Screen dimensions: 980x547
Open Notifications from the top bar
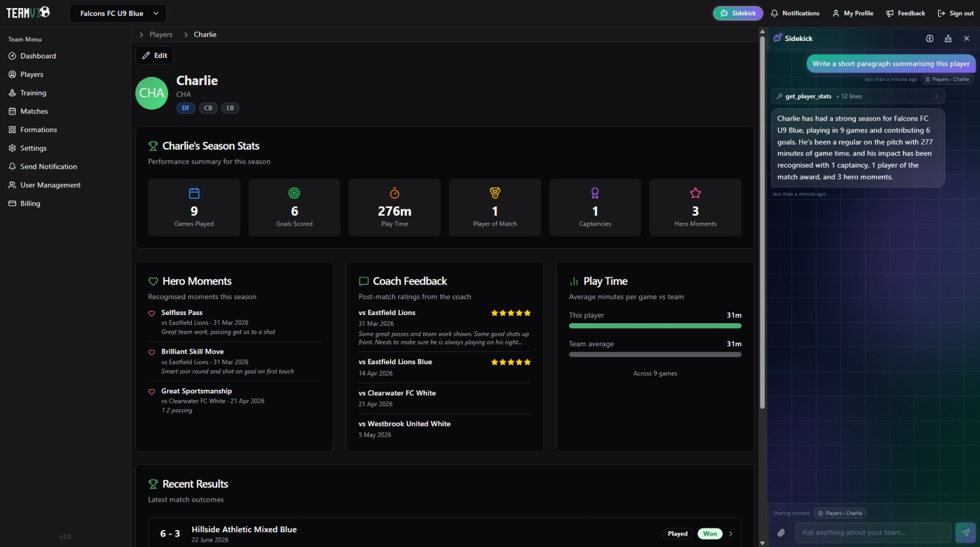click(x=795, y=13)
